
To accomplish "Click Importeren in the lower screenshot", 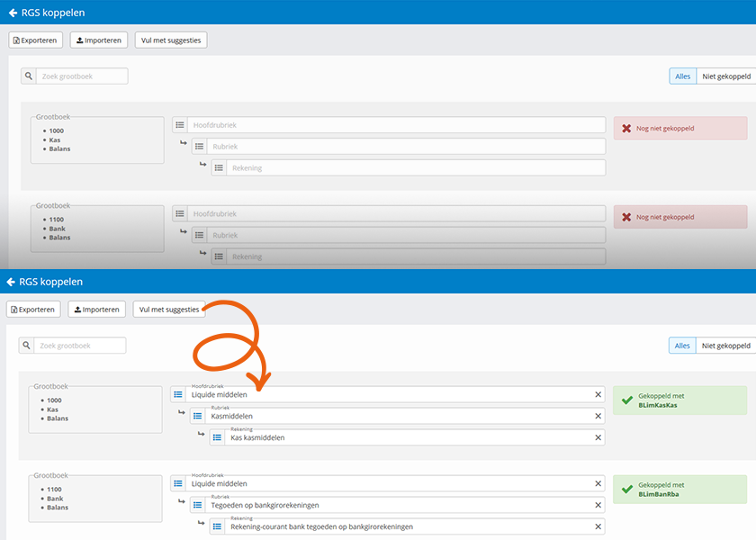I will (x=97, y=309).
